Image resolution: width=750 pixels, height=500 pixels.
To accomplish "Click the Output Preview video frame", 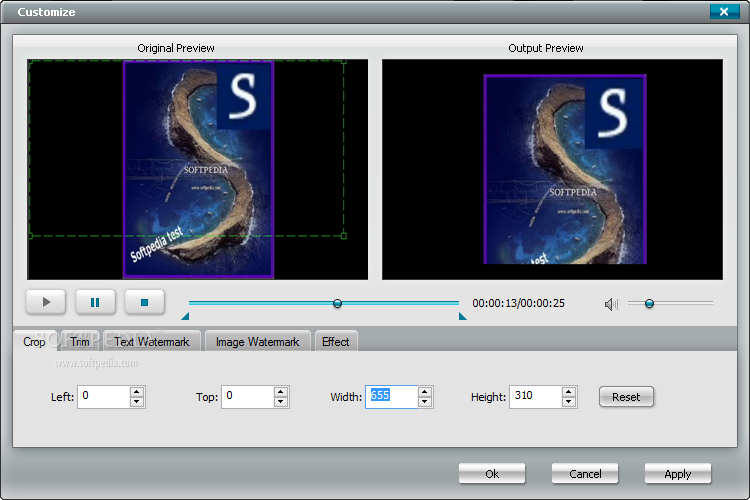I will click(x=552, y=169).
